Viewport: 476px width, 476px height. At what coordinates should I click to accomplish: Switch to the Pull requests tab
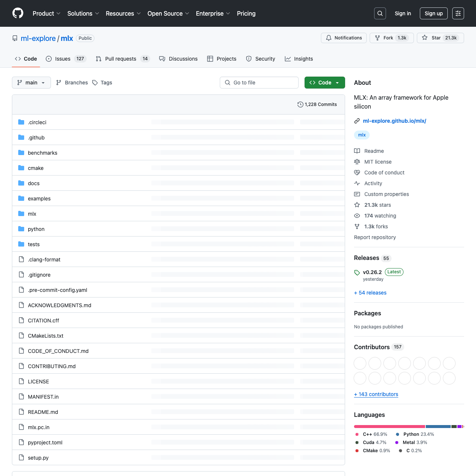pos(122,59)
